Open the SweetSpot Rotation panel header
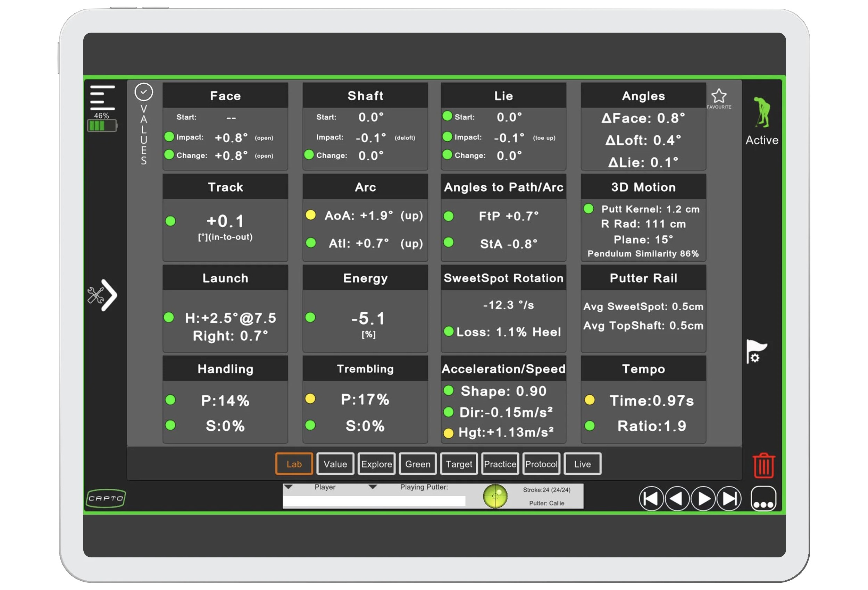 pyautogui.click(x=503, y=278)
